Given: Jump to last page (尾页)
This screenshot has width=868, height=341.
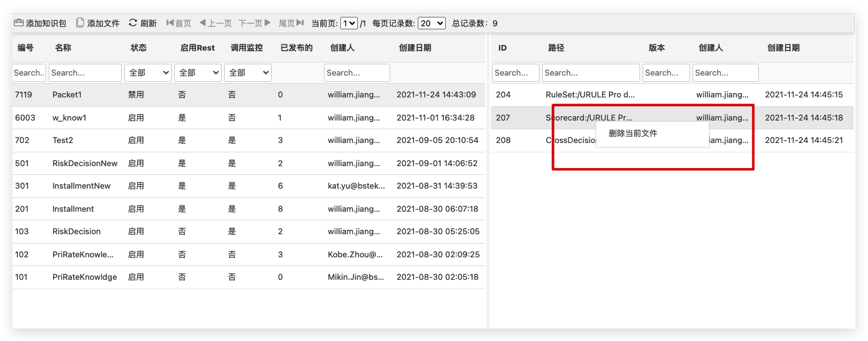Looking at the screenshot, I should (291, 23).
